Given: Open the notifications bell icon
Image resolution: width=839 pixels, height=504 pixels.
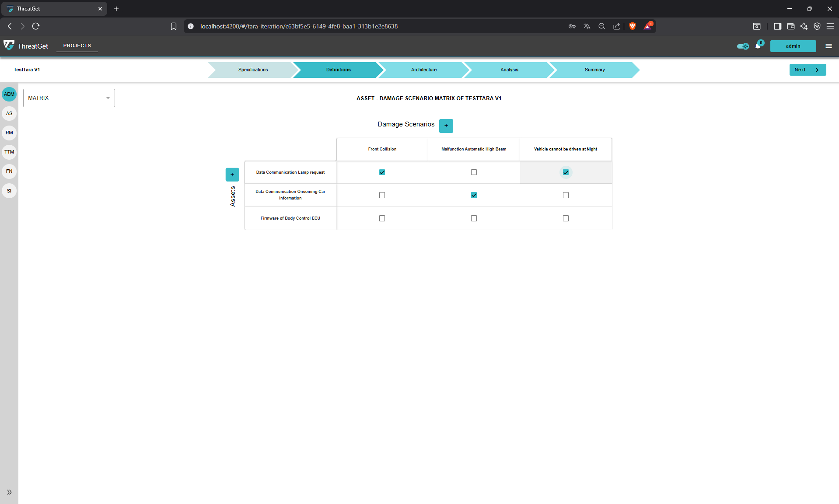Looking at the screenshot, I should 758,46.
